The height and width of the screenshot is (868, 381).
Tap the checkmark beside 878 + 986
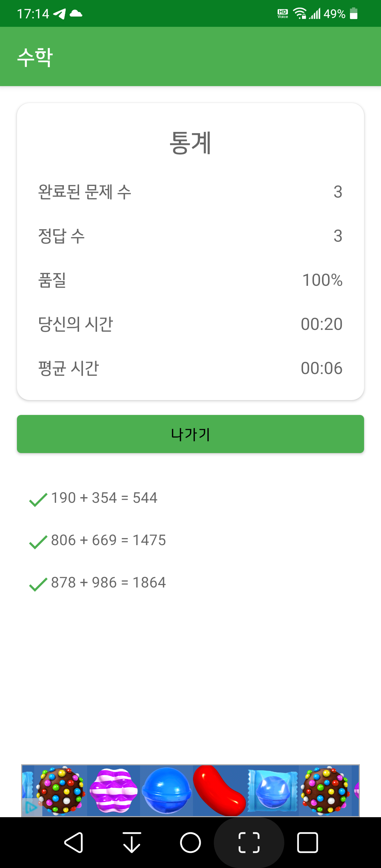[38, 584]
